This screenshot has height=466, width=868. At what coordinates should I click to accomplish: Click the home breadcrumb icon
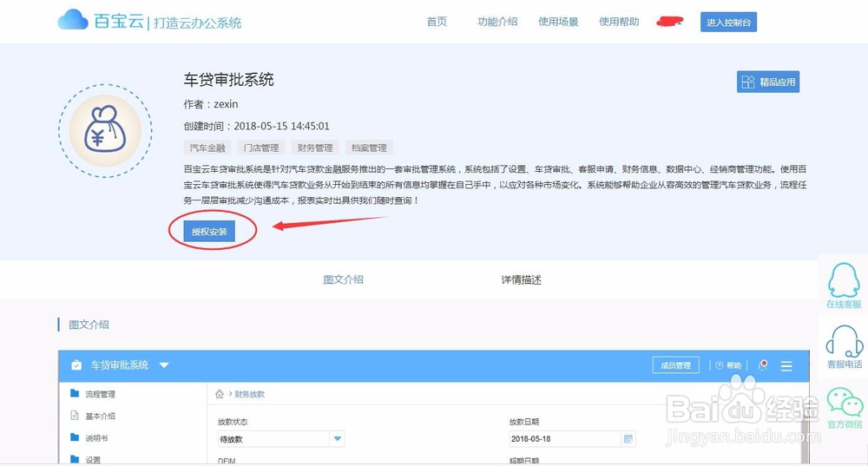(220, 394)
